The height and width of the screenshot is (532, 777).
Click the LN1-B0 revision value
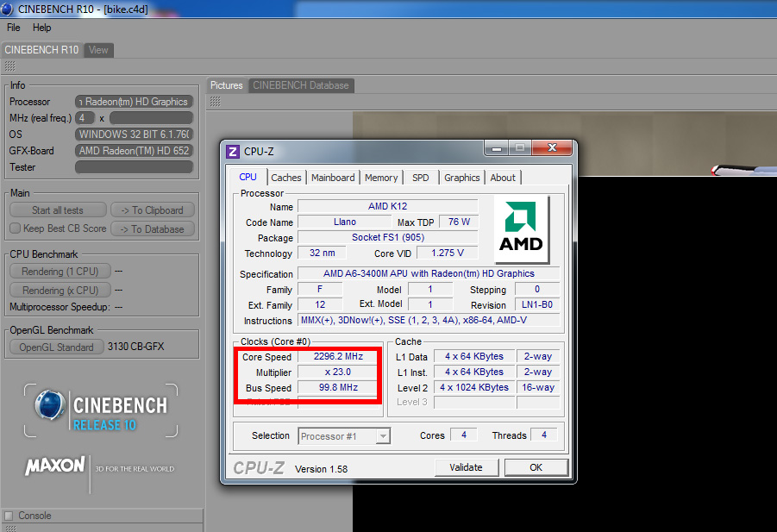point(537,304)
